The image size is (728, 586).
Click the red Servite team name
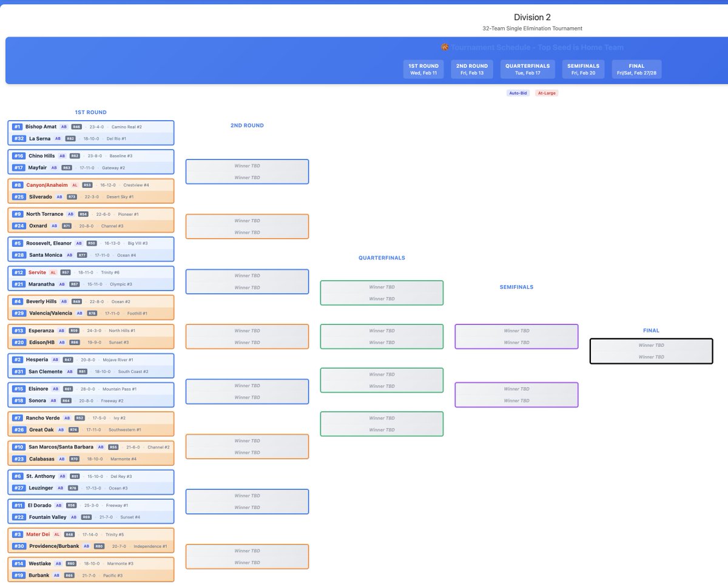click(x=37, y=272)
